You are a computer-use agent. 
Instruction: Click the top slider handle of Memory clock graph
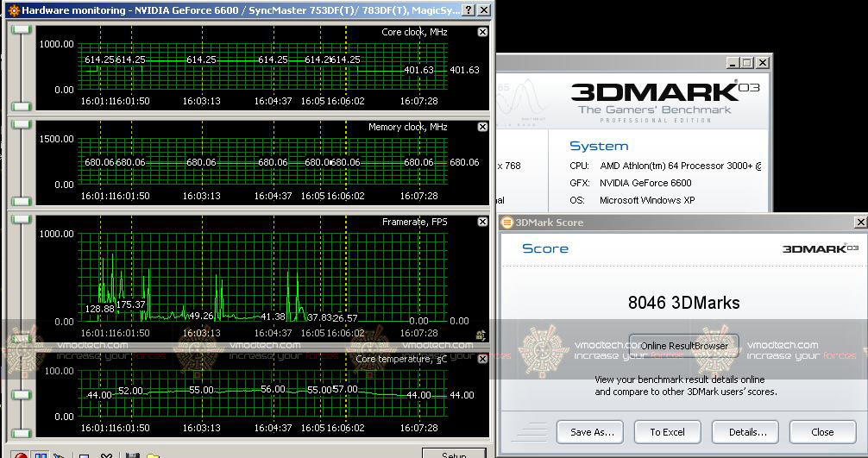tap(21, 124)
